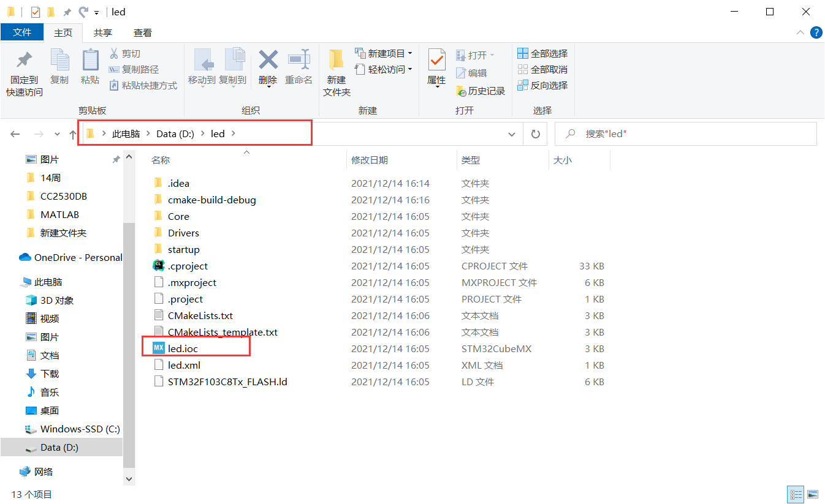Click the navigation pane scrollbar up arrow
This screenshot has width=825, height=504.
point(129,157)
